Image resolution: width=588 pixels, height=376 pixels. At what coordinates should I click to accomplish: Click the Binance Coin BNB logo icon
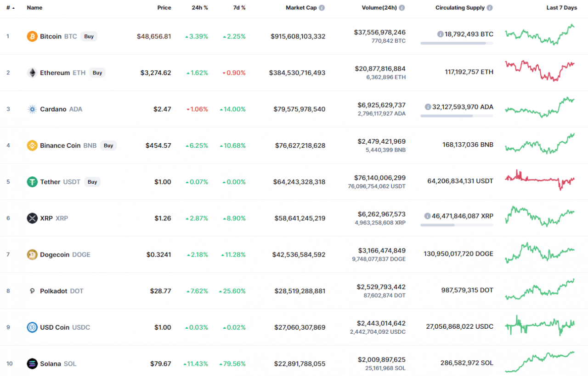[x=32, y=146]
